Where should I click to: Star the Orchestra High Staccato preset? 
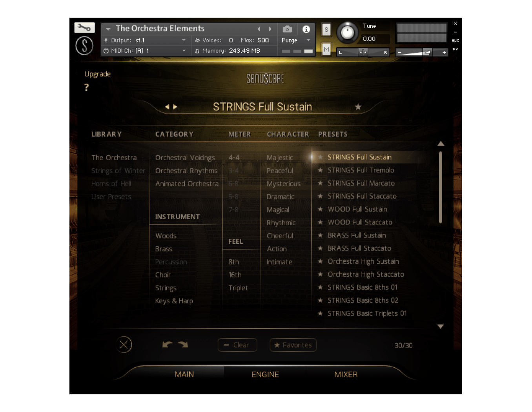320,274
